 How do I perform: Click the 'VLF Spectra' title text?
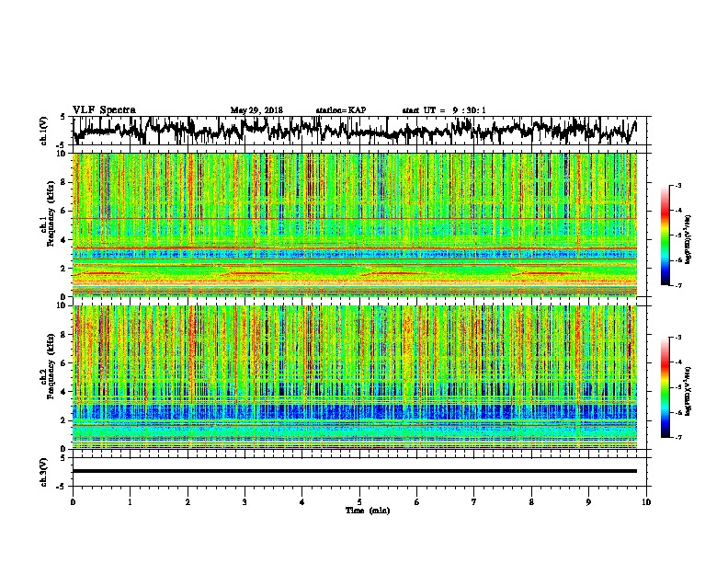[x=104, y=110]
